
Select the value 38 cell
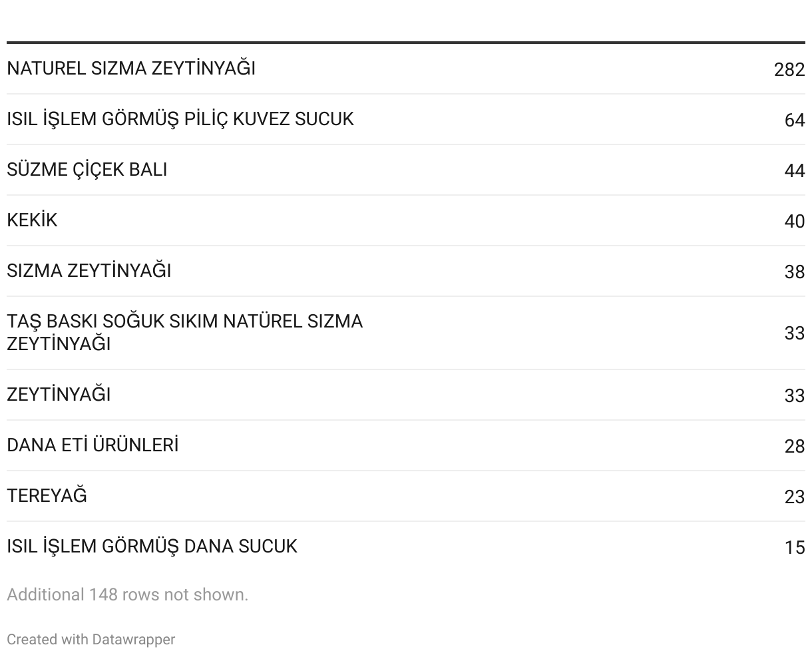click(794, 272)
